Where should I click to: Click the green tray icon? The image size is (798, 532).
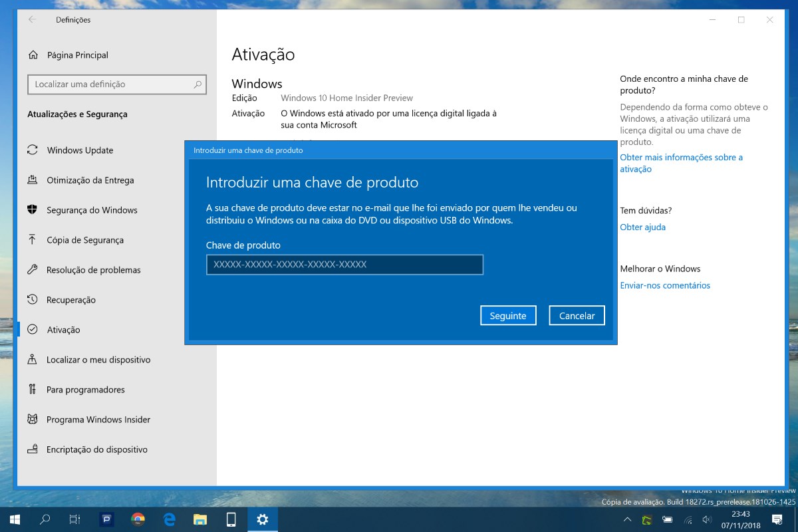point(646,519)
